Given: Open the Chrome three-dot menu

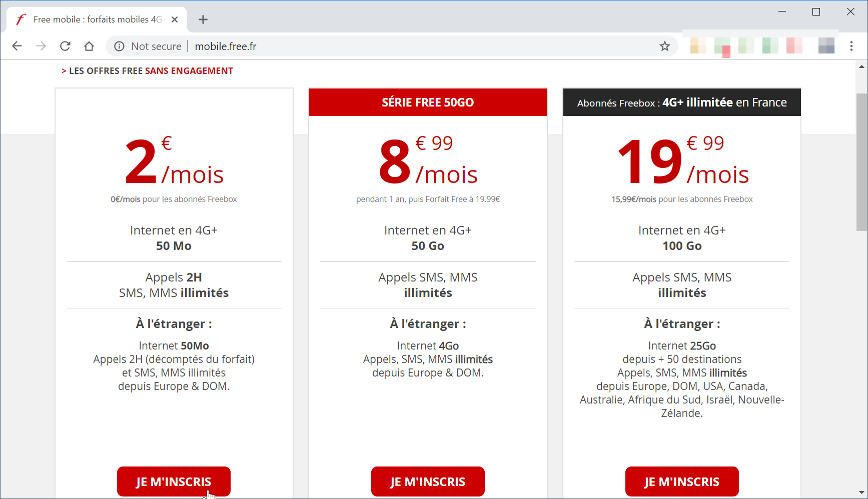Looking at the screenshot, I should (851, 46).
